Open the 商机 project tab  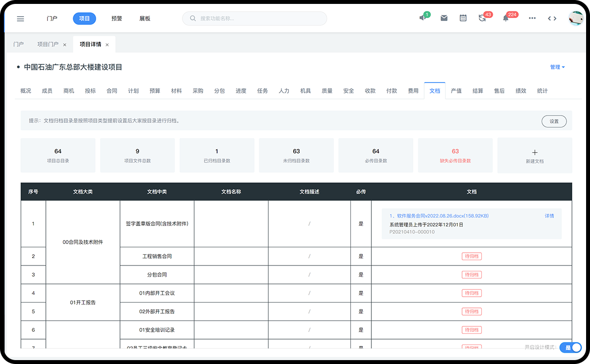(69, 91)
